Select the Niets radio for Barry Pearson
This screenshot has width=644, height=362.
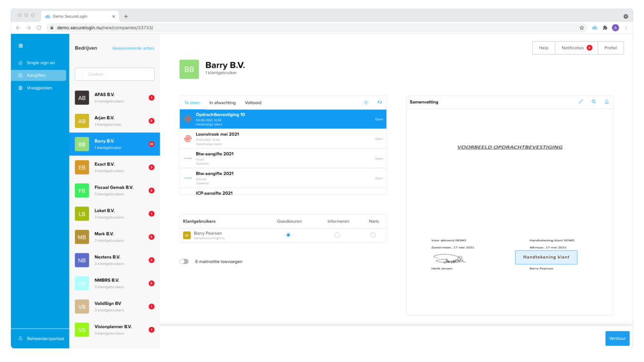click(373, 235)
